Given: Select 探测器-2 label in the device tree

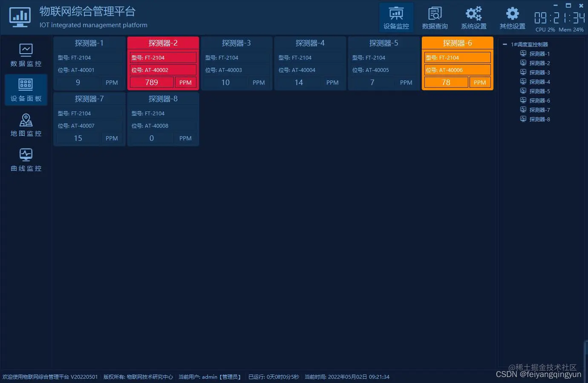Looking at the screenshot, I should [539, 63].
